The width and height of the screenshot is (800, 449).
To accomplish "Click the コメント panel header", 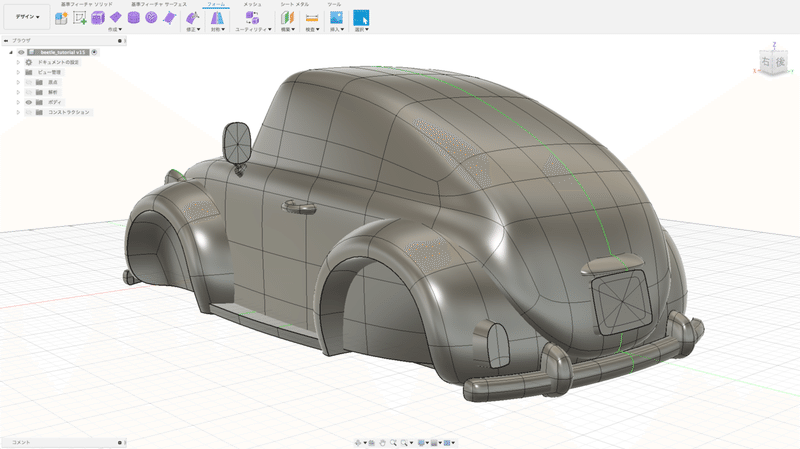I will pyautogui.click(x=22, y=442).
